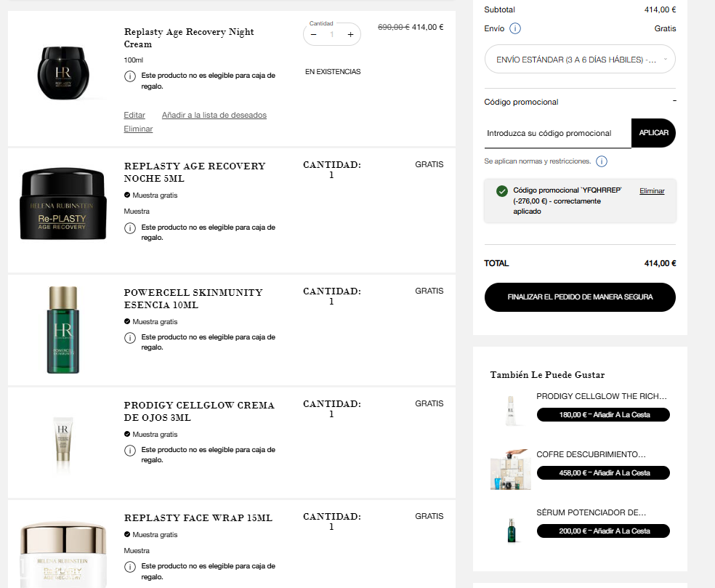
Task: Click the info icon beside normas y restricciones
Action: tap(602, 161)
